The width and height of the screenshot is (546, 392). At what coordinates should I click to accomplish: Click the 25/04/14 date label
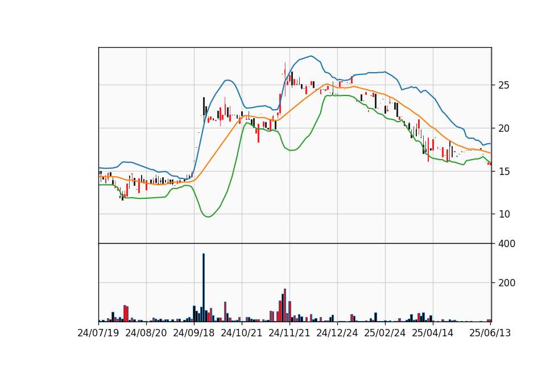(x=432, y=333)
